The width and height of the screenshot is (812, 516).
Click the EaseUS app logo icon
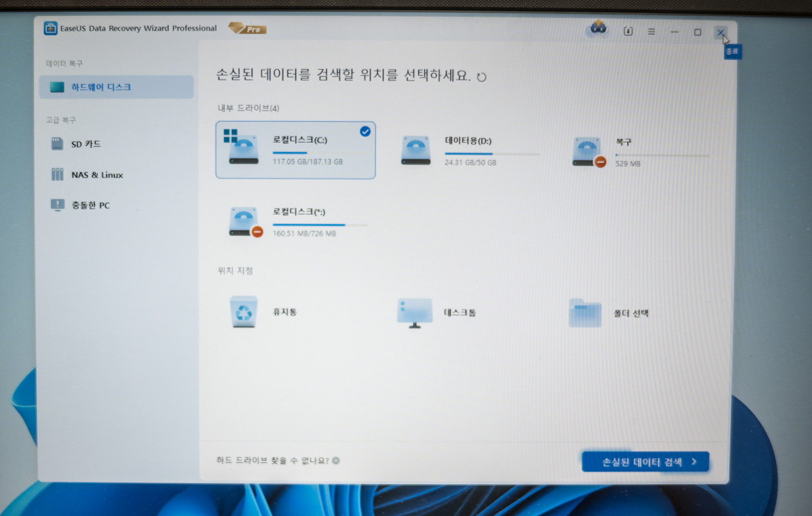(x=51, y=28)
